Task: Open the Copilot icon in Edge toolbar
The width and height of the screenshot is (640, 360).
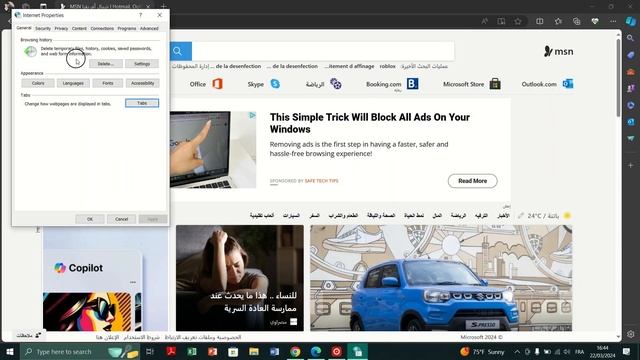Action: click(x=631, y=21)
